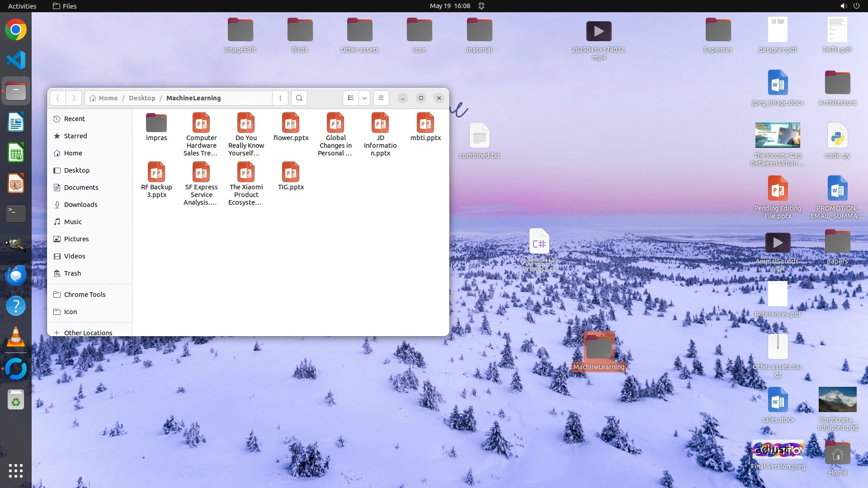
Task: Open Downloads in the sidebar
Action: pyautogui.click(x=80, y=205)
